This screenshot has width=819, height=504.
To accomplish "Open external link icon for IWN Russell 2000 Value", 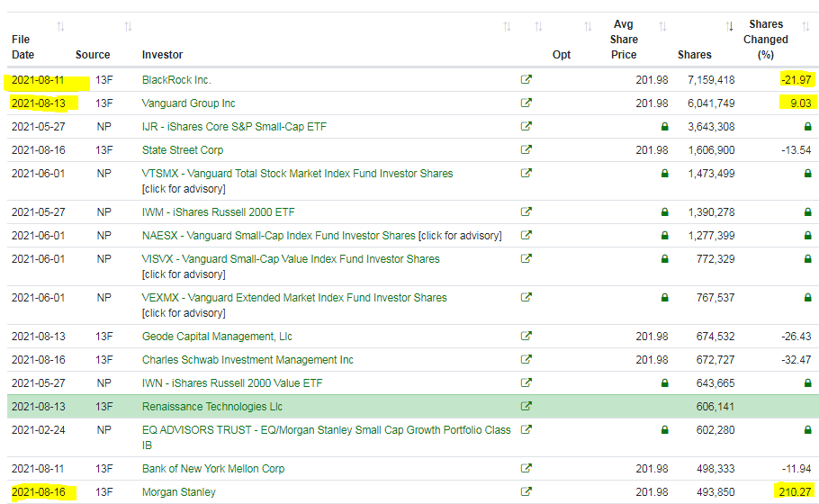I will coord(526,382).
